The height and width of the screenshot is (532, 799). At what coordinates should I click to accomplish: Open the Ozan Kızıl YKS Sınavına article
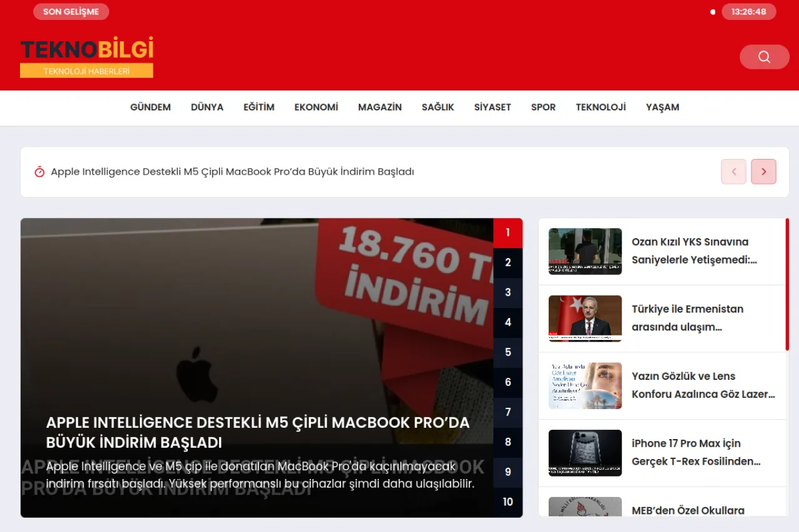[694, 251]
